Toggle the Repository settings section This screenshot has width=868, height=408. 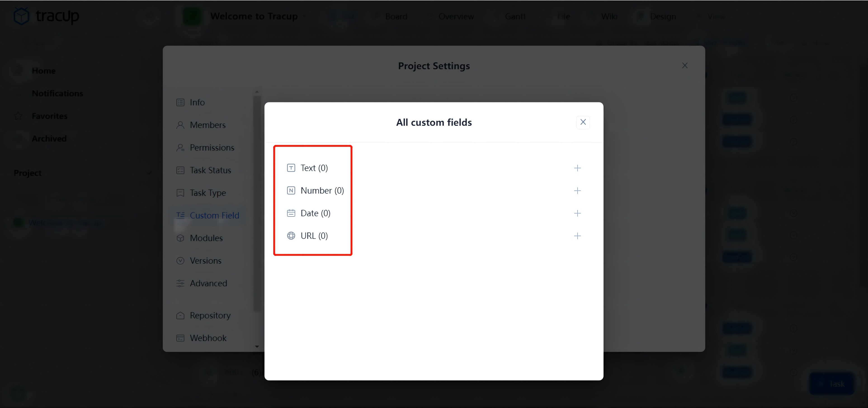[x=210, y=315]
